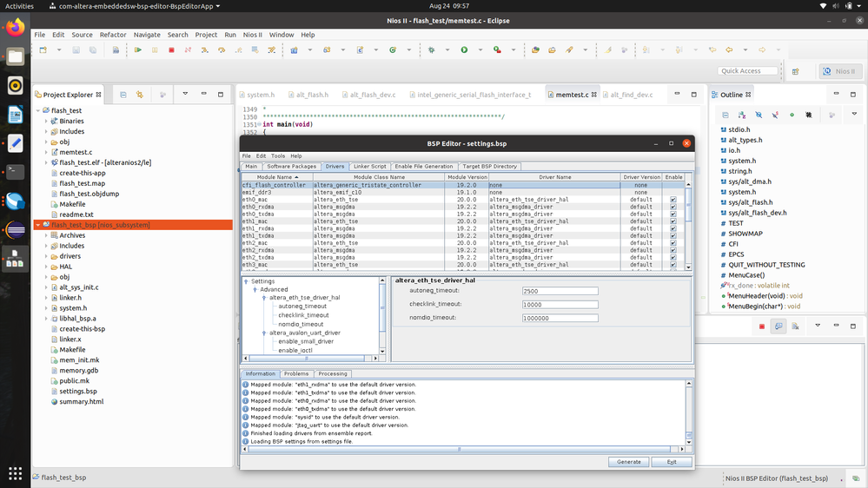
Task: Disable the eth2_rxdma driver checkbox
Action: (673, 250)
